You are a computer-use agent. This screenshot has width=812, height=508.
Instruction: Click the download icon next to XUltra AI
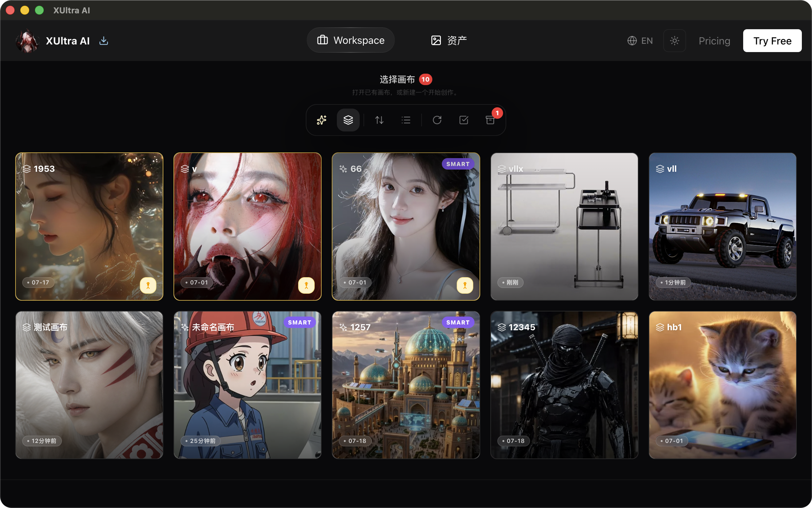click(104, 41)
